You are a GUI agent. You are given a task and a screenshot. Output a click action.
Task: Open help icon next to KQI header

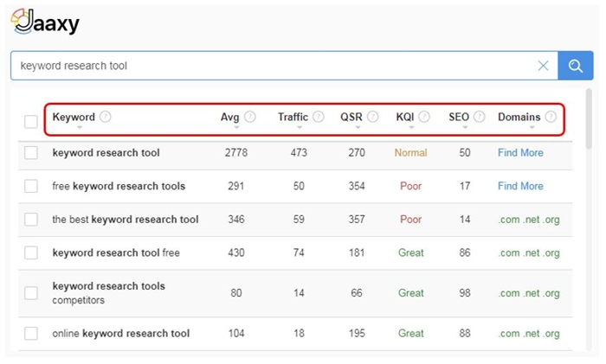click(424, 117)
